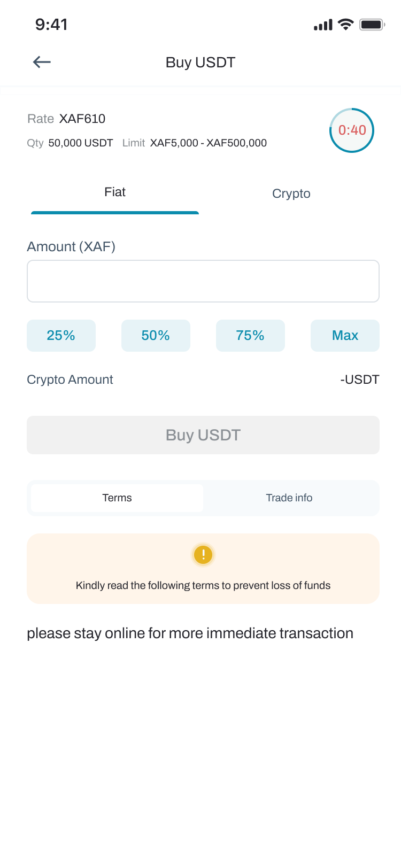Click the Buy USDT button
Image resolution: width=401 pixels, height=868 pixels.
point(203,435)
